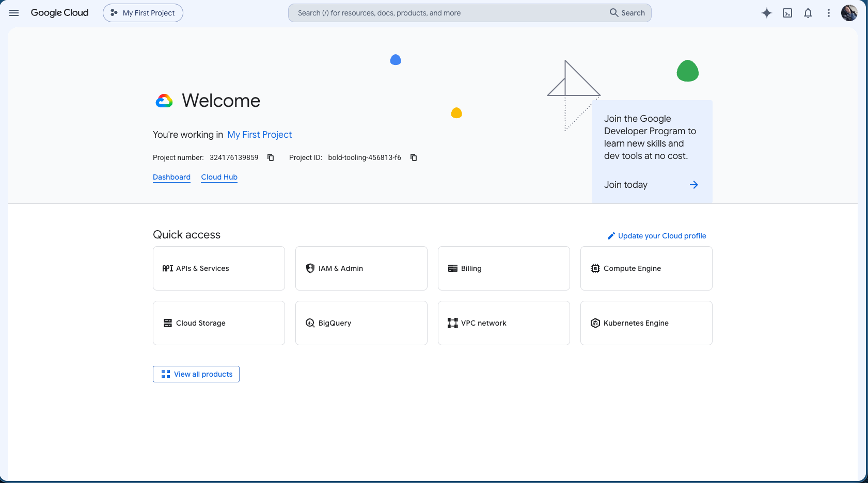Viewport: 868px width, 483px height.
Task: Follow the My First Project link
Action: click(x=259, y=135)
